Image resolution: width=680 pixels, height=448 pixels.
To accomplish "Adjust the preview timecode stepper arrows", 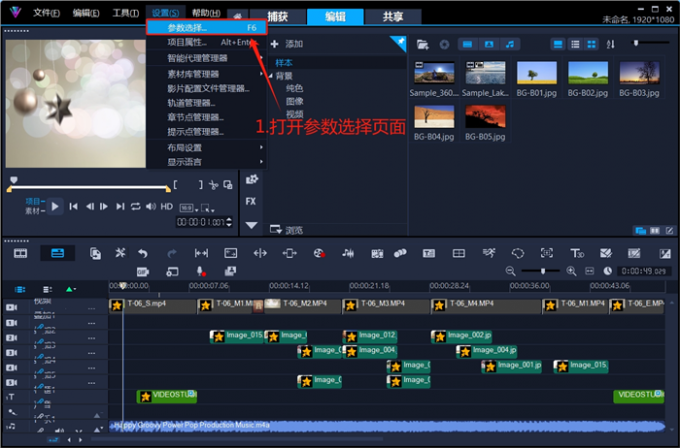I will coord(229,222).
